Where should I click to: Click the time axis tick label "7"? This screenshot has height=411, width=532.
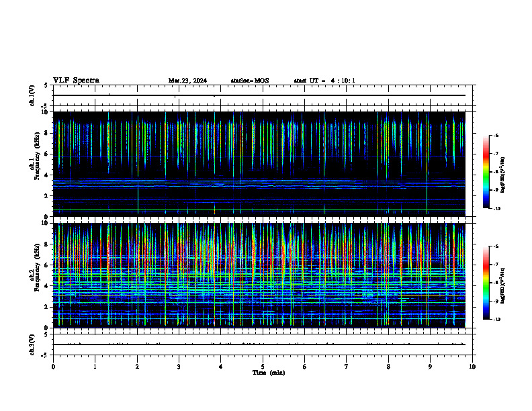coord(347,367)
